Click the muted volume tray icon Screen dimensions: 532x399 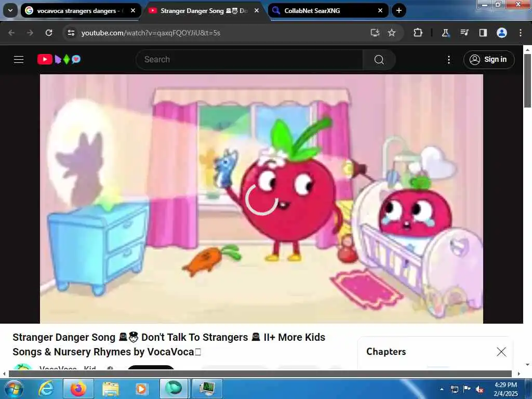[480, 389]
